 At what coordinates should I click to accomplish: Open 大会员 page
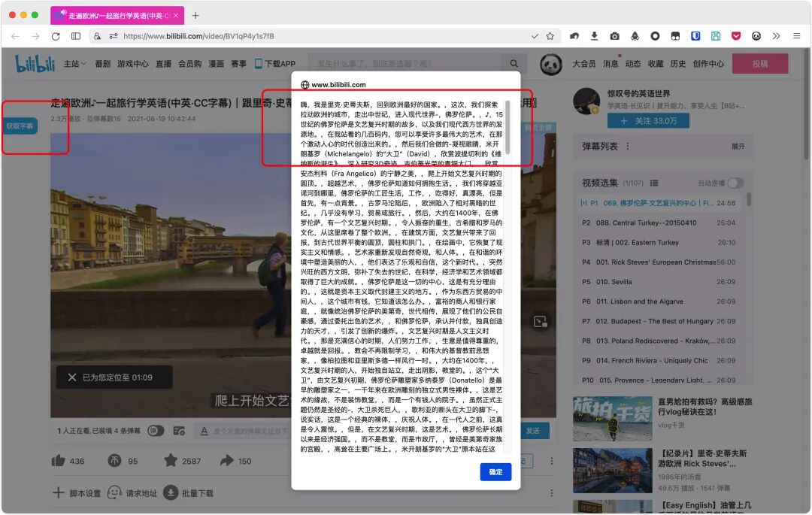click(583, 64)
